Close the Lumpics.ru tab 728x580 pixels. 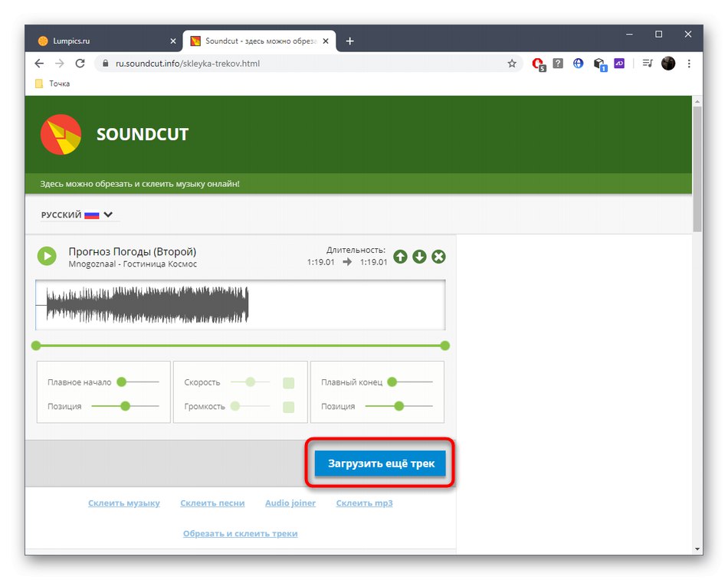[172, 41]
